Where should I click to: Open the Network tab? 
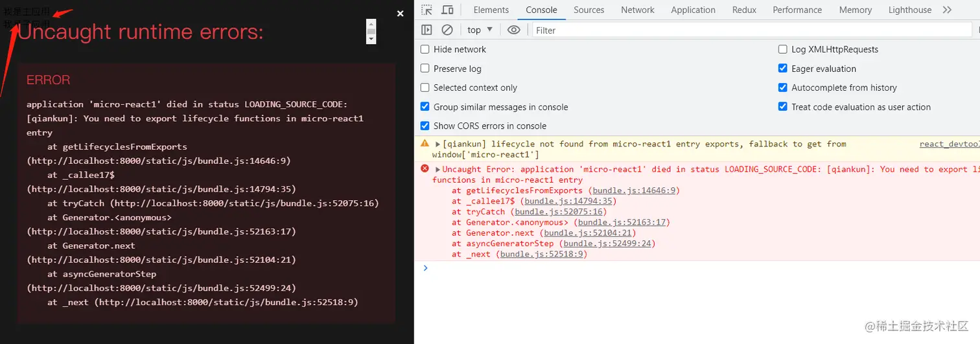637,10
